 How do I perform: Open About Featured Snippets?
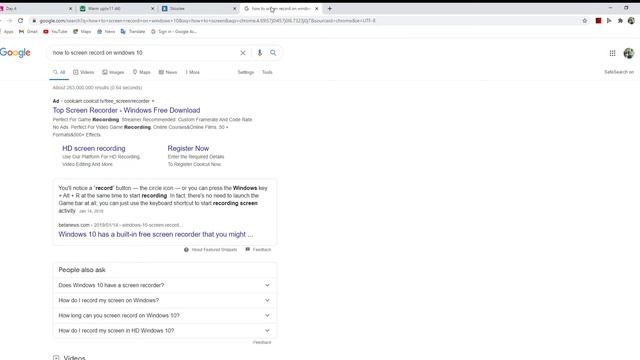tap(211, 249)
